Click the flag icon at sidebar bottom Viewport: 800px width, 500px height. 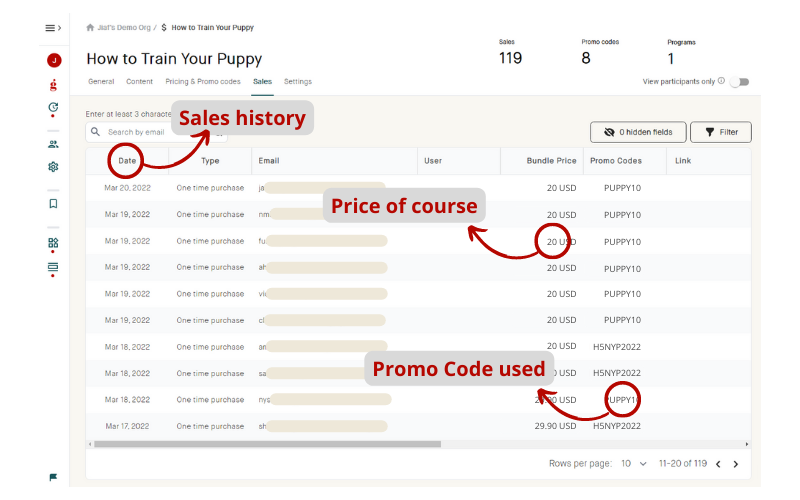coord(53,477)
